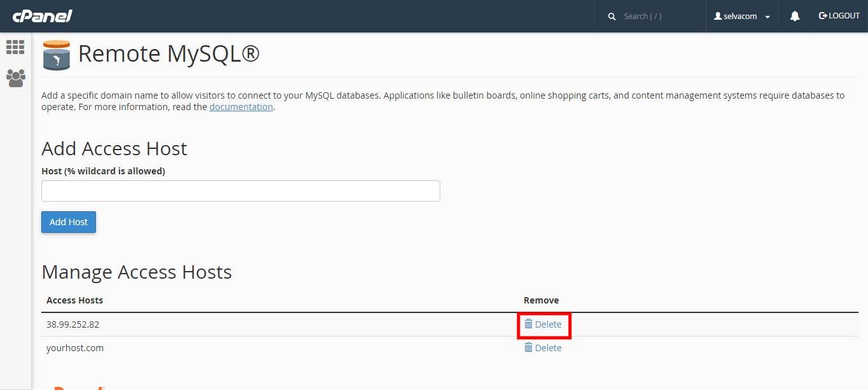This screenshot has height=390, width=868.
Task: Click the Host wildcard label
Action: tap(103, 171)
